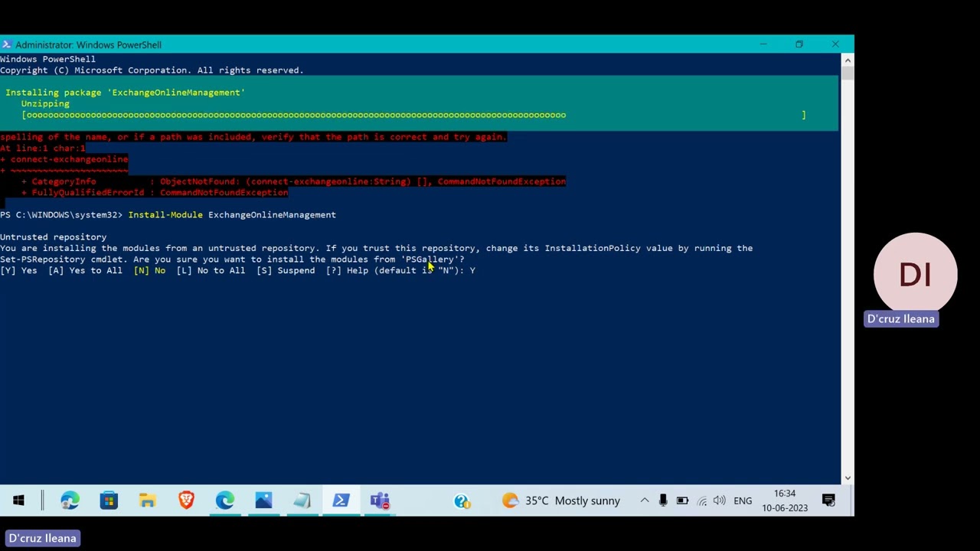Open the notification center icon

828,500
